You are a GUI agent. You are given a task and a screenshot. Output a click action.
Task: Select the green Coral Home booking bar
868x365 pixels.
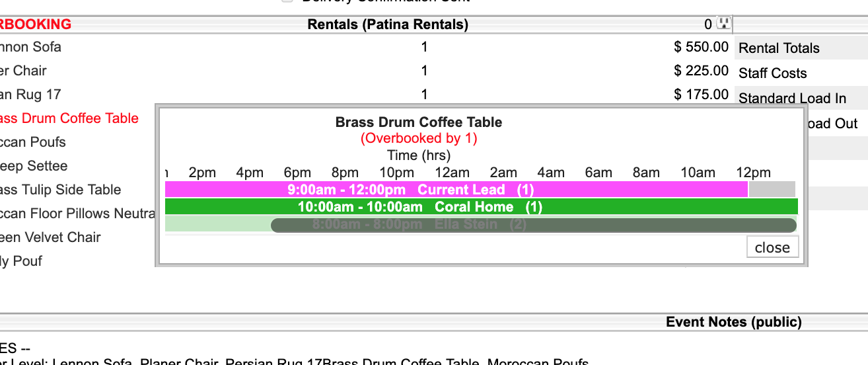[481, 207]
